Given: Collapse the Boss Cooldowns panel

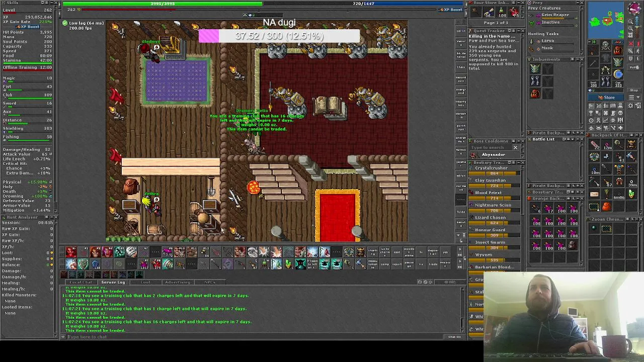Looking at the screenshot, I should [519, 141].
